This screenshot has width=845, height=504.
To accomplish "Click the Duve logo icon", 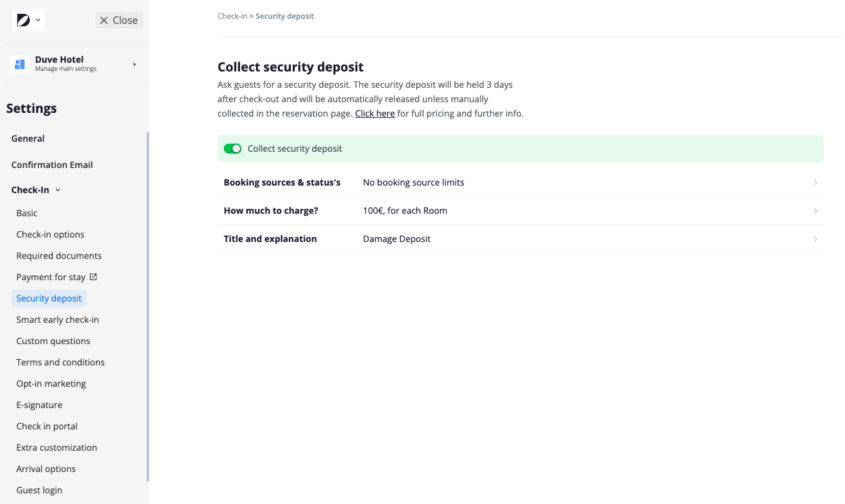I will [x=24, y=19].
